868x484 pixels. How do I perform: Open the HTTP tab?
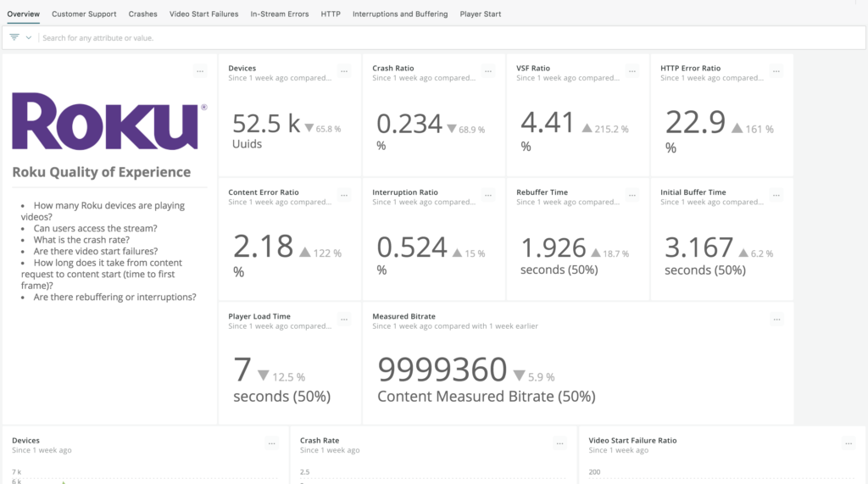point(331,14)
